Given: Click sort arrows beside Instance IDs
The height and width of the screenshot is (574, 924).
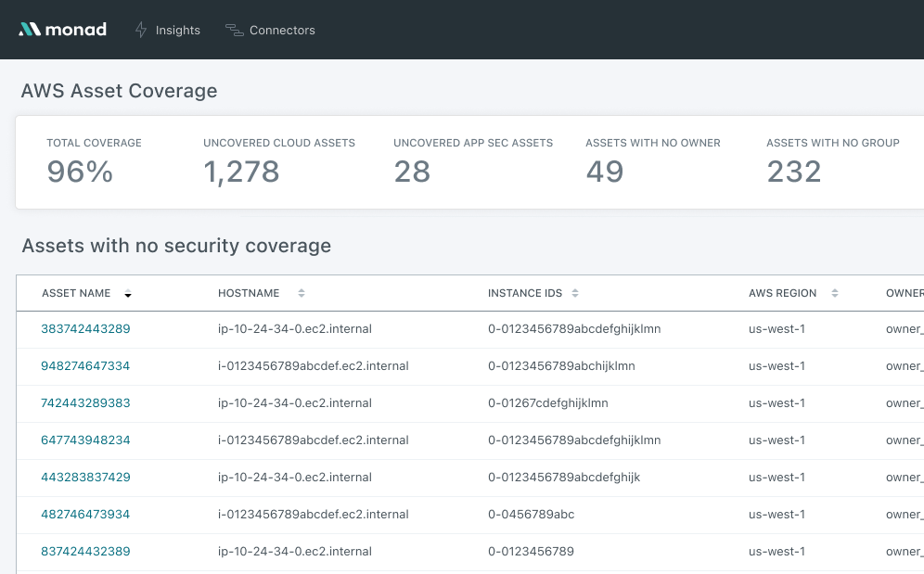Looking at the screenshot, I should tap(575, 293).
